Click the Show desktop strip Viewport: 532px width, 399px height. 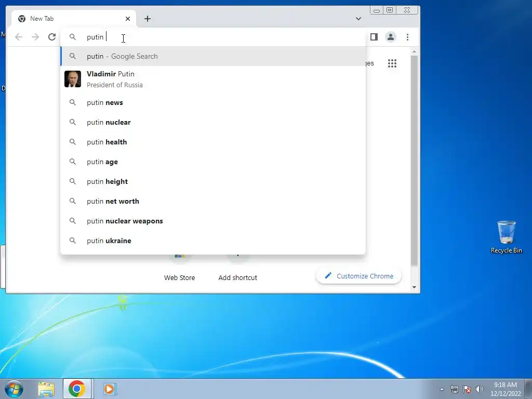pos(528,389)
